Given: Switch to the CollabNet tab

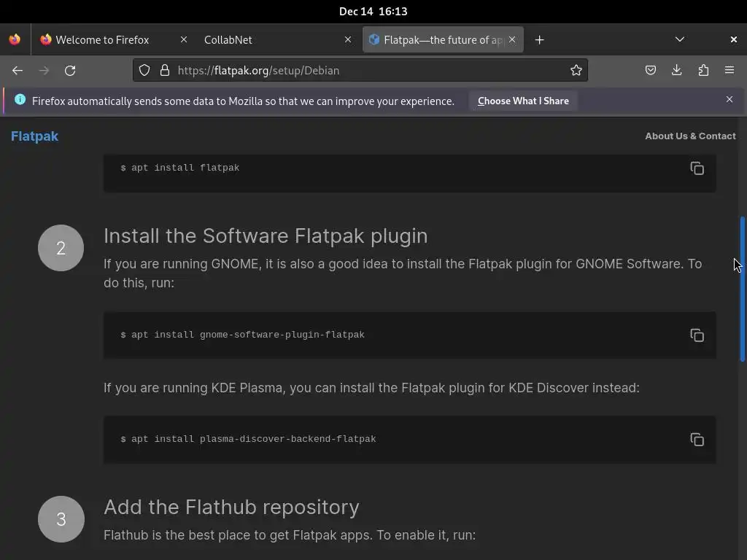Looking at the screenshot, I should pyautogui.click(x=270, y=39).
